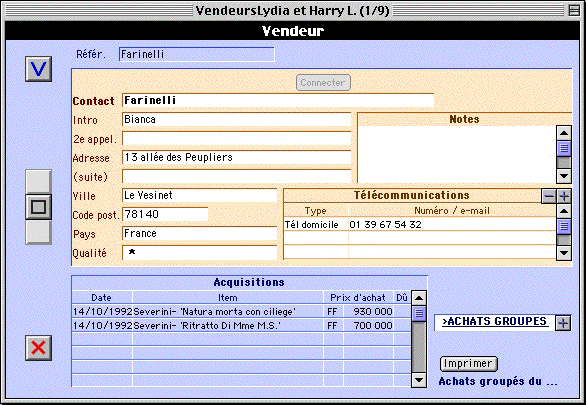This screenshot has height=405, width=586.
Task: Click the window collapse box in the title bar
Action: [574, 10]
